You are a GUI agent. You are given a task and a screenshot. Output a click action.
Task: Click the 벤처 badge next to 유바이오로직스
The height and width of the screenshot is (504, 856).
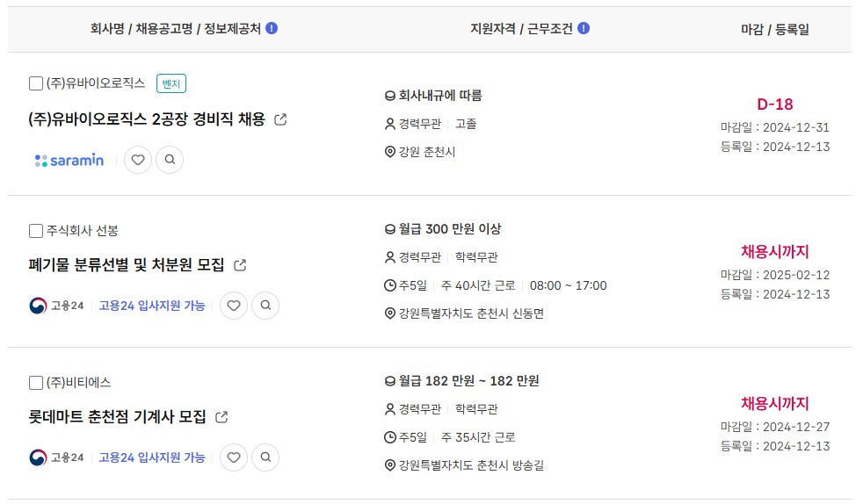coord(171,83)
